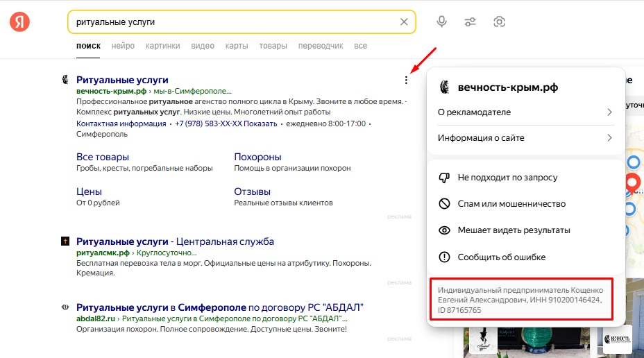Click favicon of вечность-крым.рф first result
Screen dimensions: 644x358
click(x=65, y=80)
